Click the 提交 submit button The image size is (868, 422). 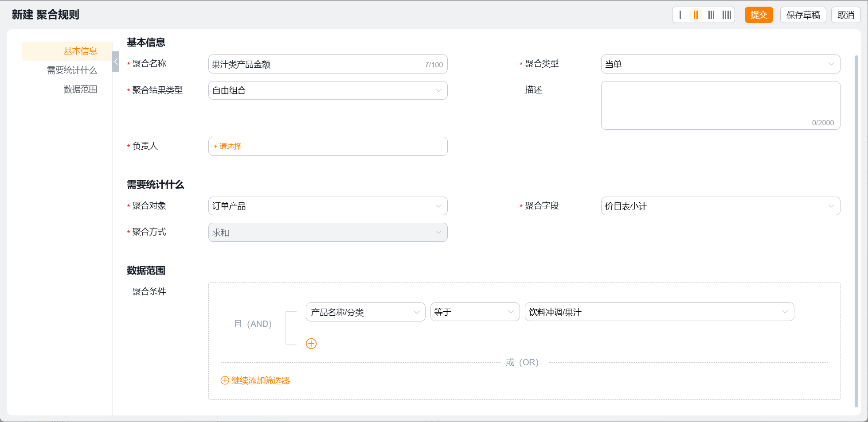coord(759,15)
